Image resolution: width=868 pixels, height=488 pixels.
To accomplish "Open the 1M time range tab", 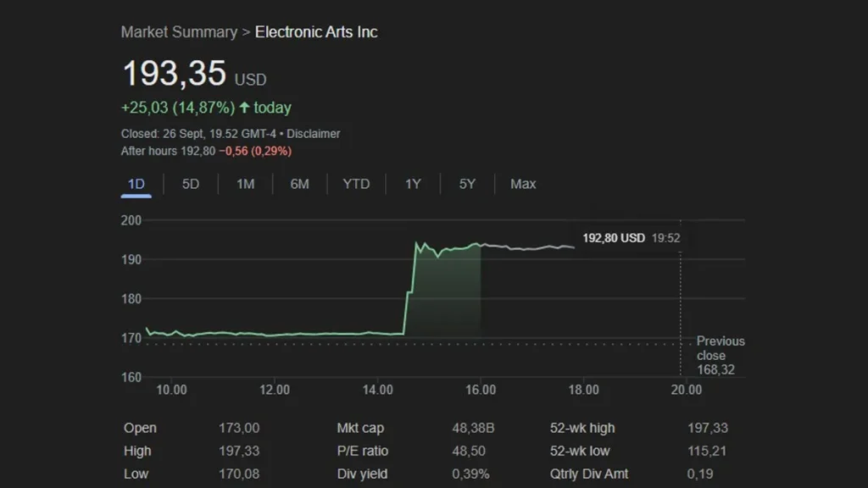I will pos(244,184).
